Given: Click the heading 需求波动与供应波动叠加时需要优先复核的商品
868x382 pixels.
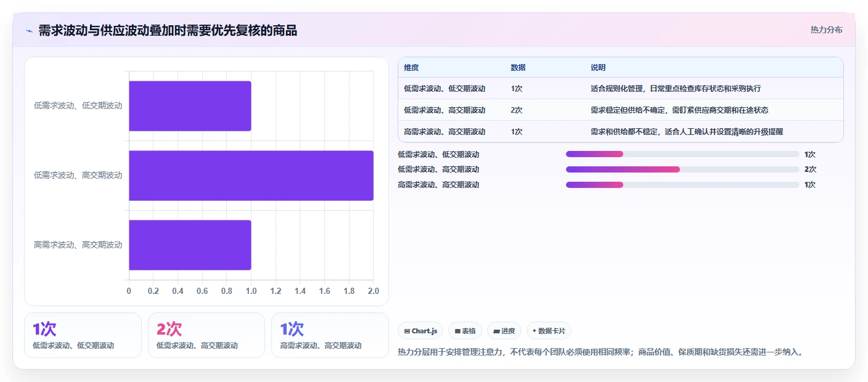Looking at the screenshot, I should point(168,31).
